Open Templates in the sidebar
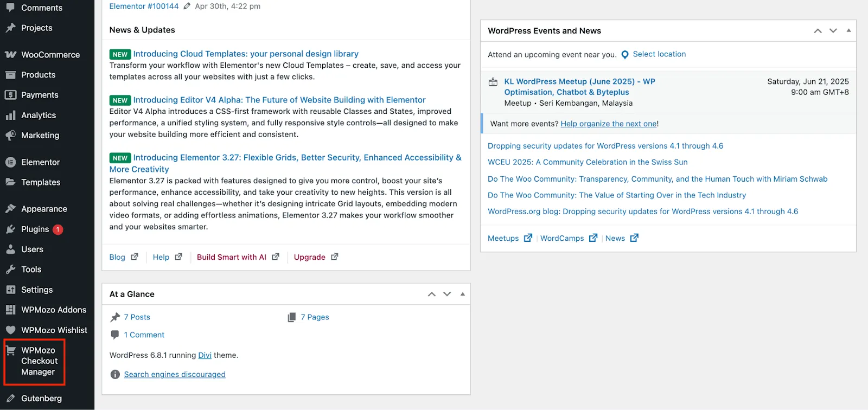Screen dimensions: 868x410 [x=41, y=182]
